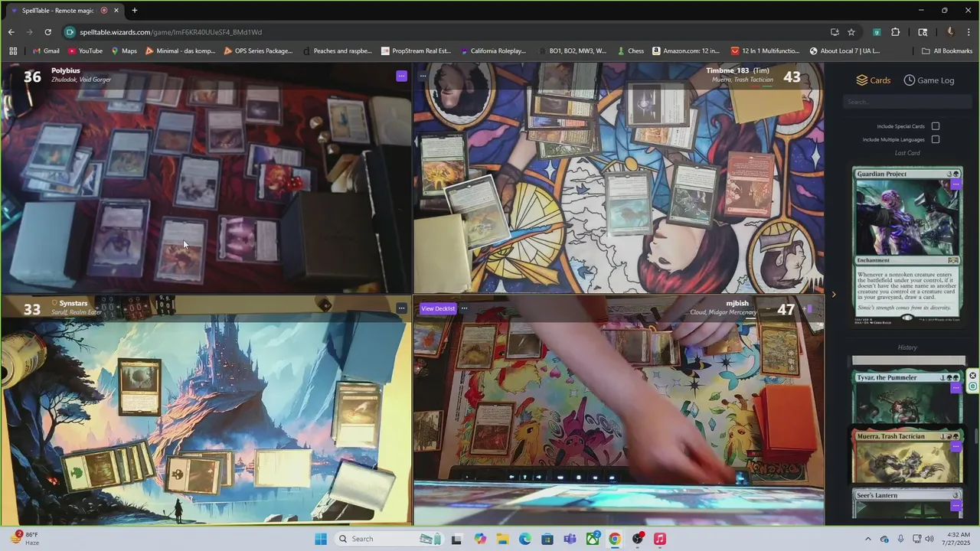Click Synstars's life total 33
Image resolution: width=980 pixels, height=551 pixels.
[x=32, y=309]
